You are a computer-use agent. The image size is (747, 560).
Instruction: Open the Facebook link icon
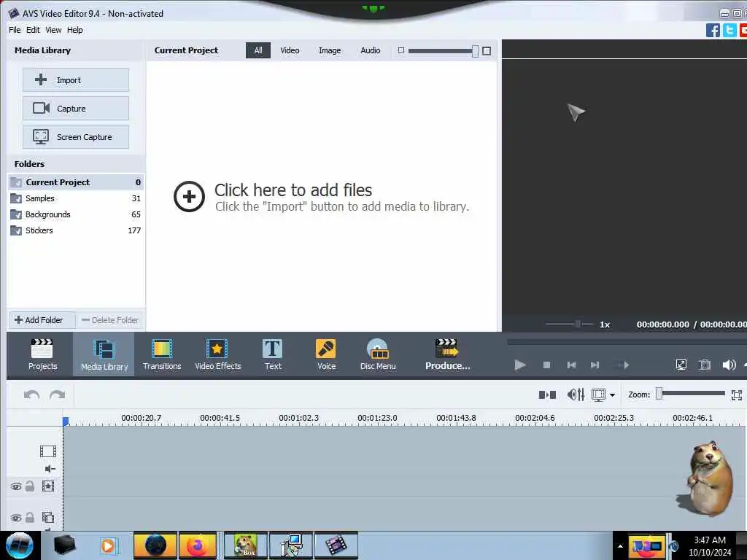[713, 30]
